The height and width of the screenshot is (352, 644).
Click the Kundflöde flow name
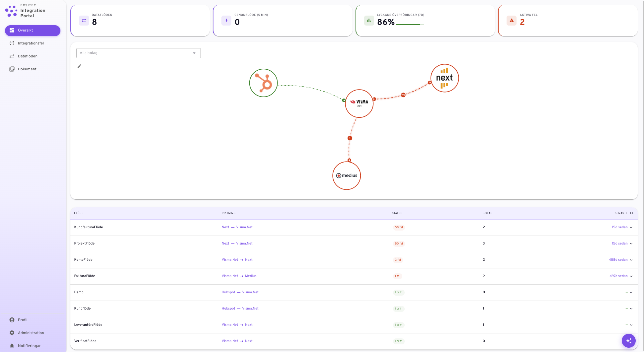pos(82,309)
